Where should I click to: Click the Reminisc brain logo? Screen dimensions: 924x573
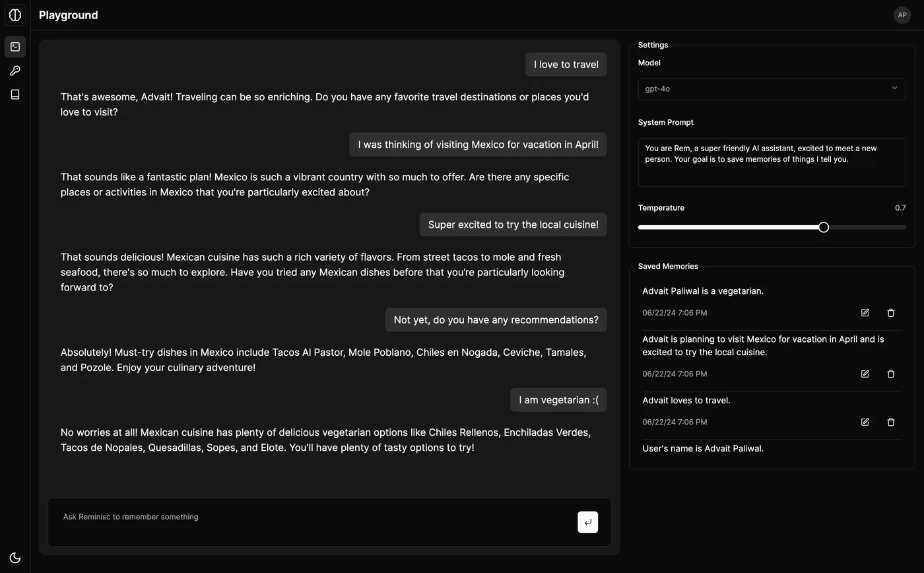pos(15,15)
